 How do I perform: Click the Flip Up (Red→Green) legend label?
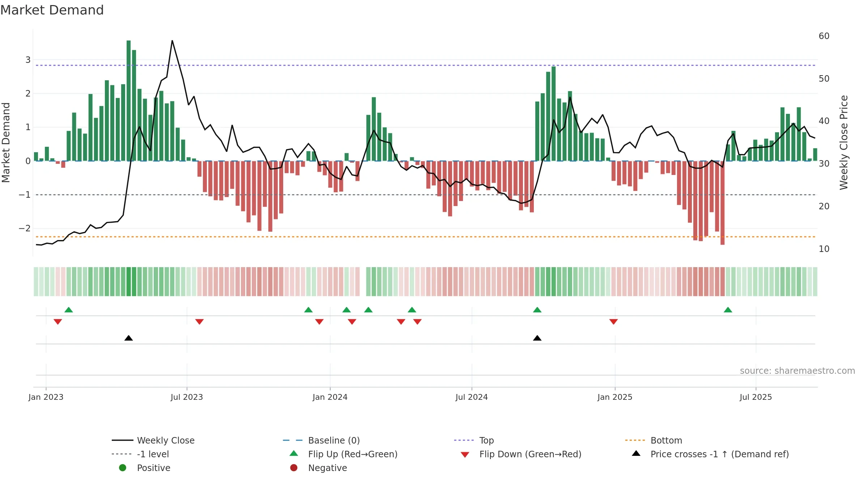pos(353,454)
